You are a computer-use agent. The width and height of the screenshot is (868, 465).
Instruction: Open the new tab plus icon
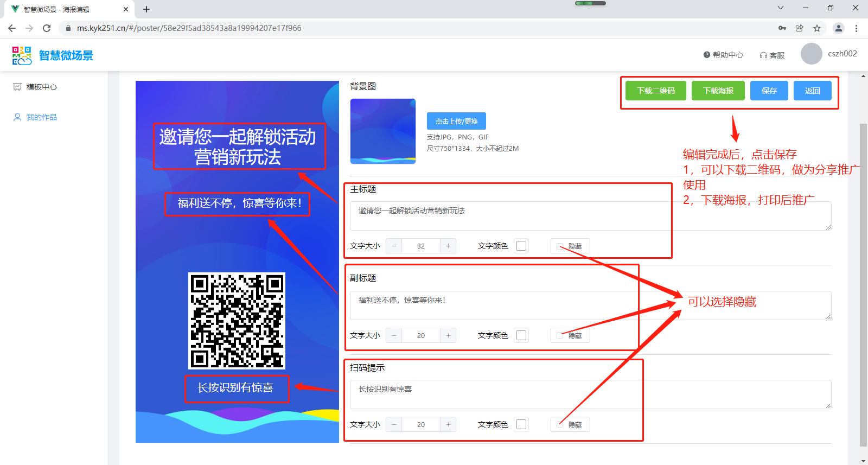pos(146,9)
